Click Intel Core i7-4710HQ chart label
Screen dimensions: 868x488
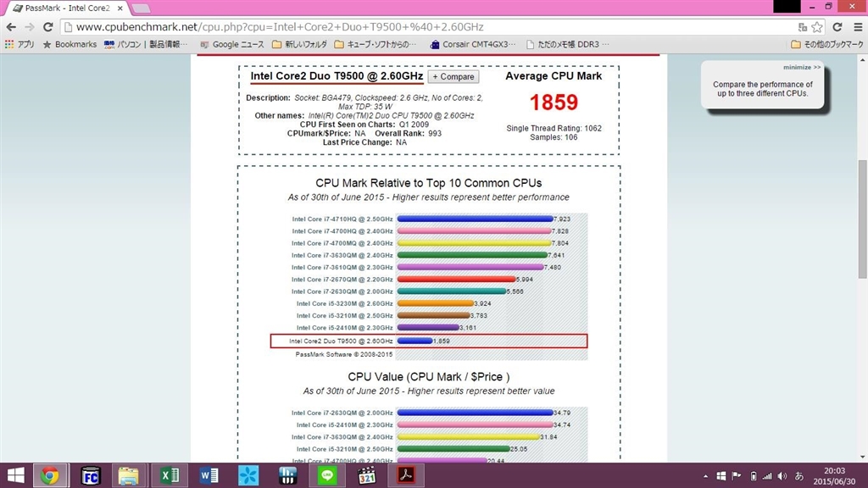[x=342, y=219]
